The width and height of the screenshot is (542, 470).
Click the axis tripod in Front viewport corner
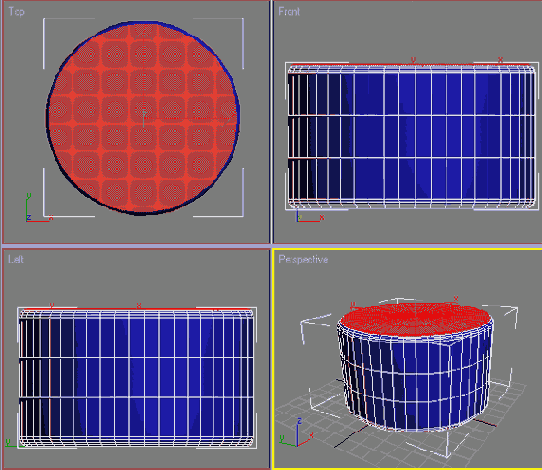(x=310, y=217)
